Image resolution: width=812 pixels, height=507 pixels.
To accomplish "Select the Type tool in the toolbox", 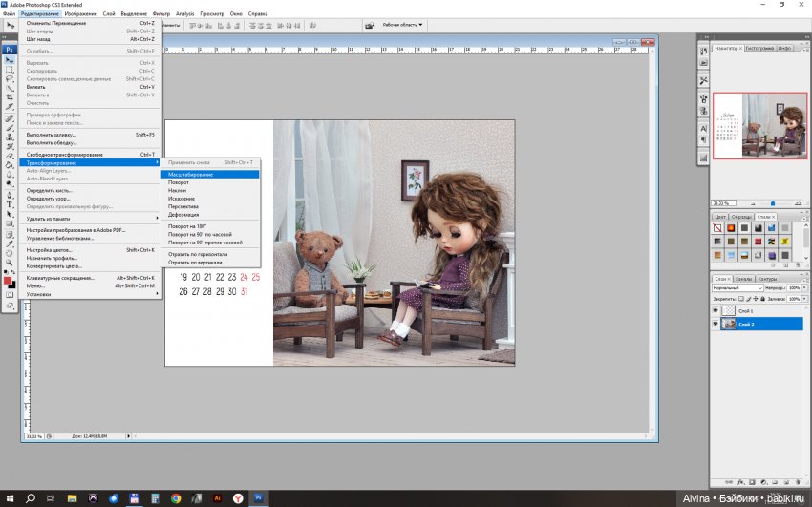I will [x=10, y=204].
